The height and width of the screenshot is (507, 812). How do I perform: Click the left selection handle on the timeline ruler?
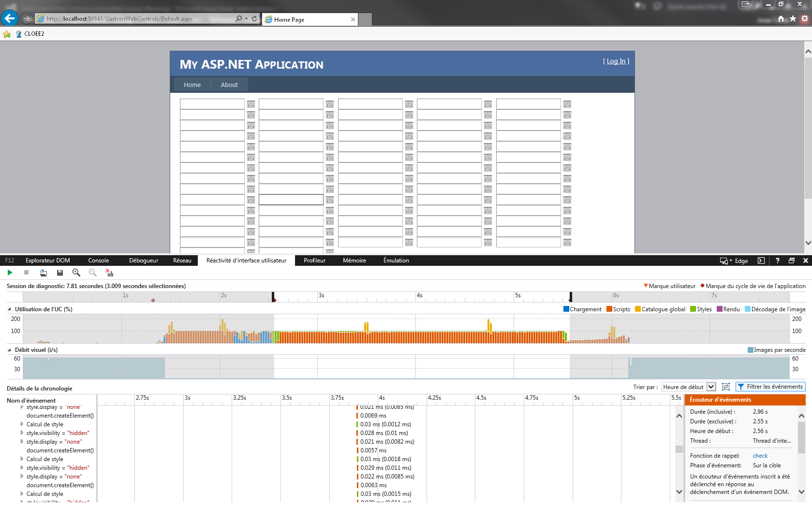(273, 297)
